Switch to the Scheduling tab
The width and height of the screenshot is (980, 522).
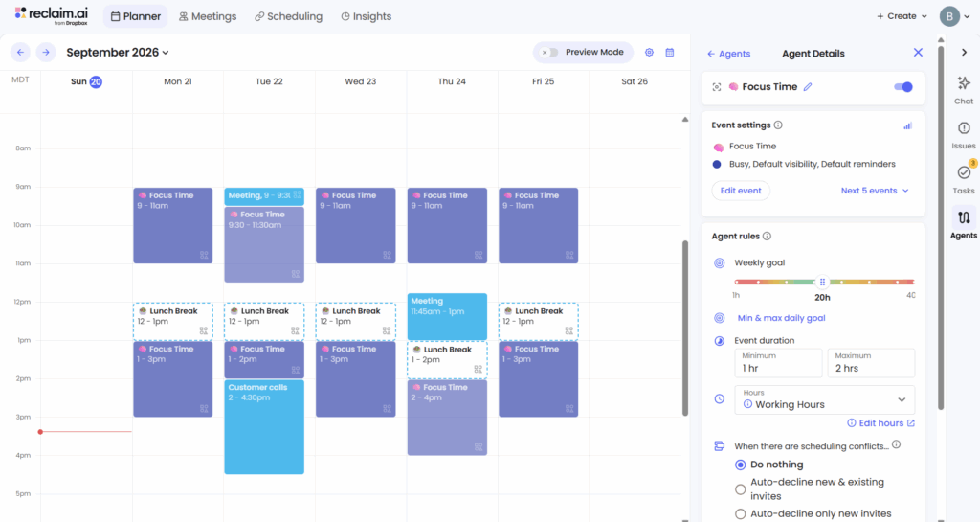click(x=289, y=16)
